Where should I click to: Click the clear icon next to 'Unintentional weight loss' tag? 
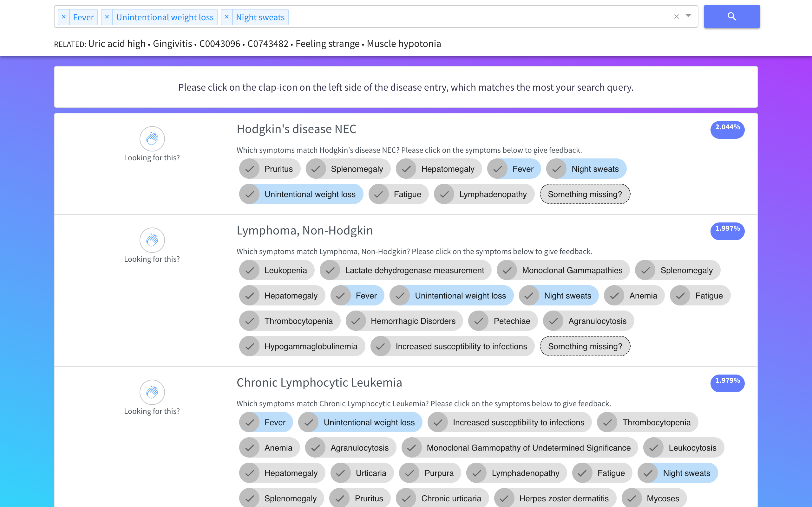[108, 17]
